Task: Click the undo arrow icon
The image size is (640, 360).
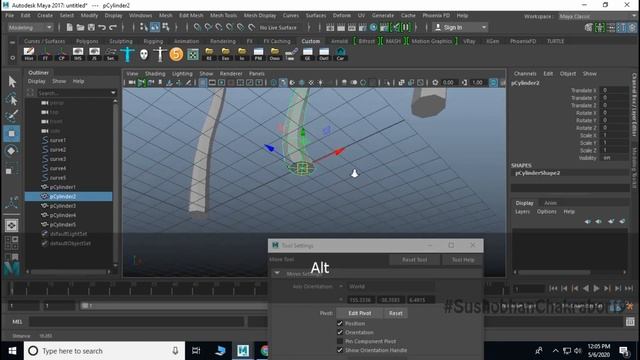Action: pyautogui.click(x=102, y=27)
